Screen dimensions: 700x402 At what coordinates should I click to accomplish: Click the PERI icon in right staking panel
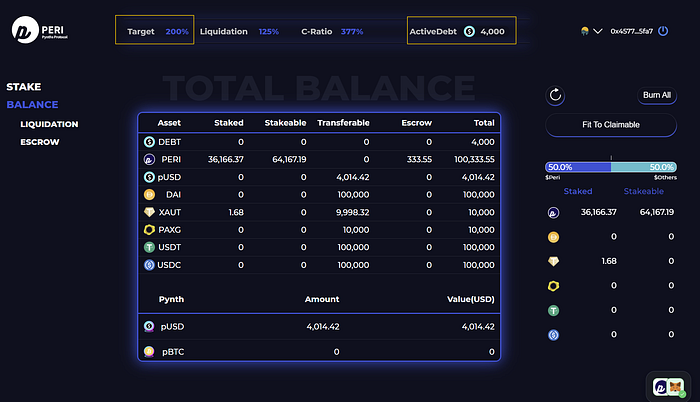553,213
